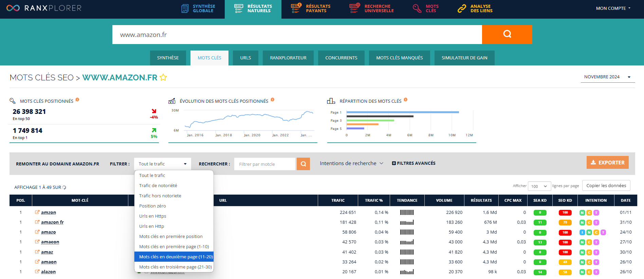Click the Résultats Naturels icon
This screenshot has height=279, width=644.
point(239,8)
